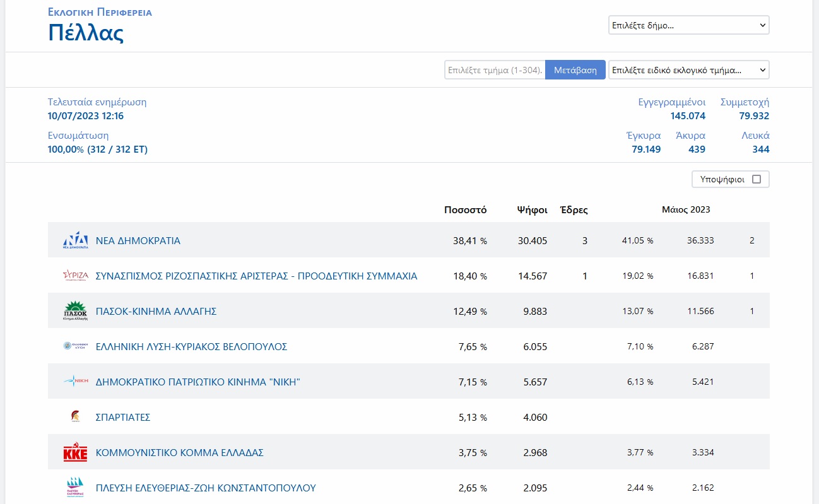The width and height of the screenshot is (819, 504).
Task: Open the Επιλέξτε δήμο dropdown
Action: 689,25
